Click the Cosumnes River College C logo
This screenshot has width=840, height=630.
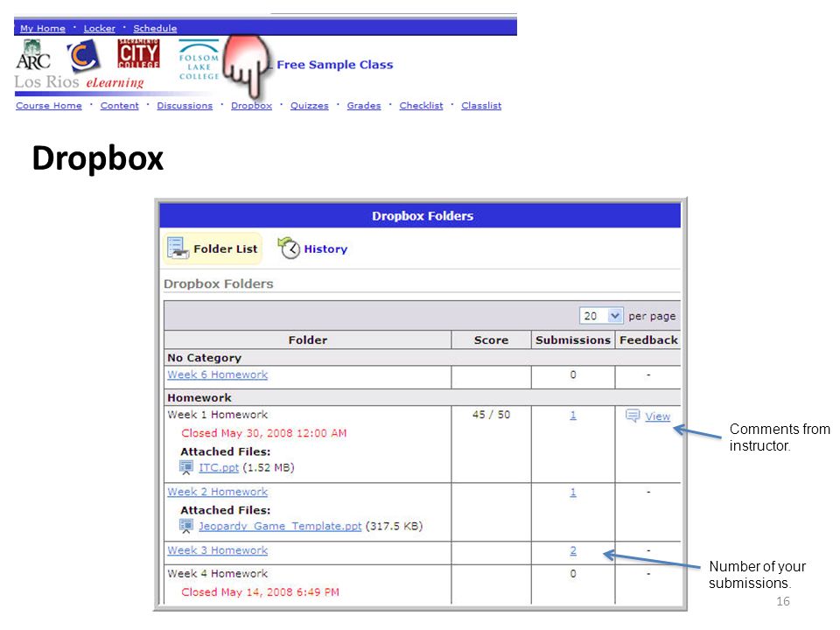pyautogui.click(x=84, y=56)
